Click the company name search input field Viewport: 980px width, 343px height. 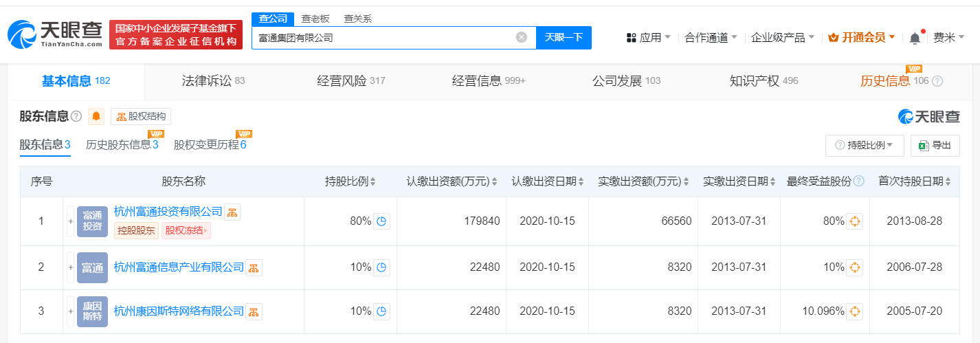click(x=383, y=38)
